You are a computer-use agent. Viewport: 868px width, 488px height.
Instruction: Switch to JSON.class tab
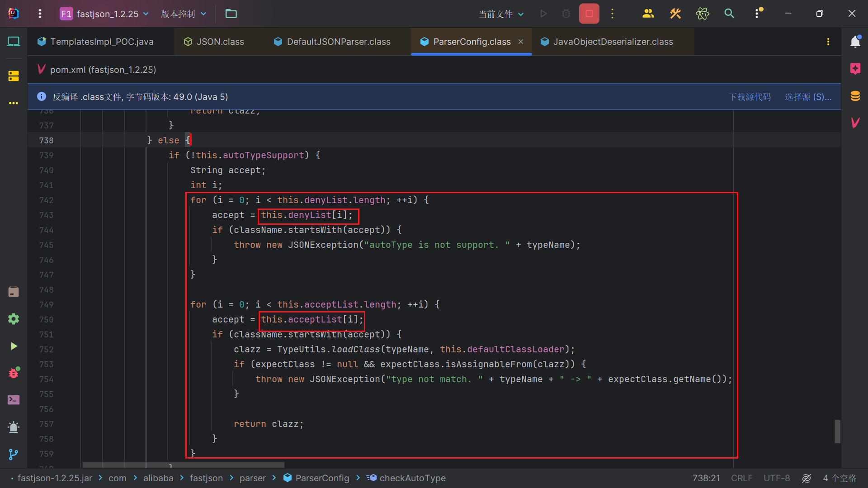tap(214, 42)
